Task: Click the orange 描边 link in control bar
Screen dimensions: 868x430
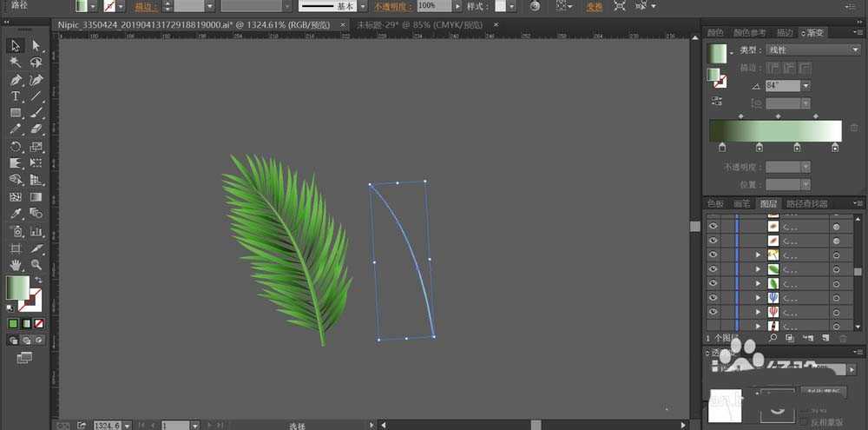Action: point(148,6)
